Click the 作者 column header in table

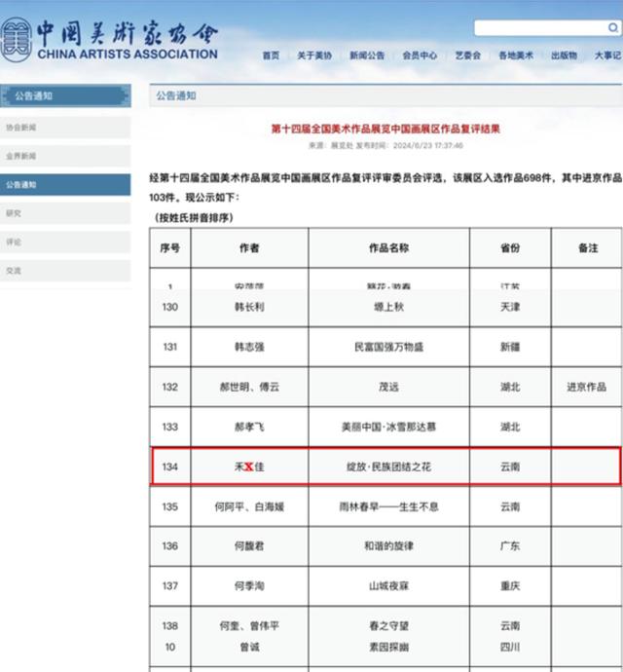point(249,248)
